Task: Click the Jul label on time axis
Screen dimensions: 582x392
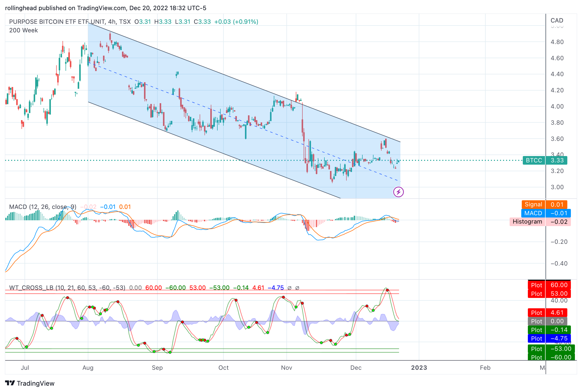Action: click(25, 368)
